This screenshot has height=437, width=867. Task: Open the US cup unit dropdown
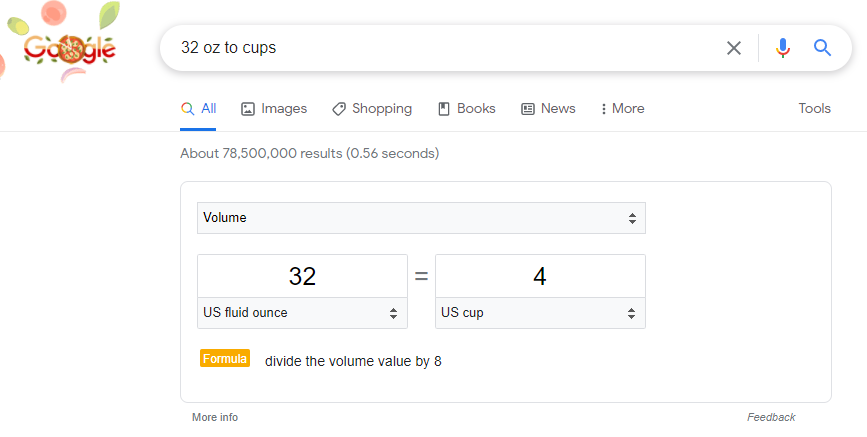(x=540, y=313)
